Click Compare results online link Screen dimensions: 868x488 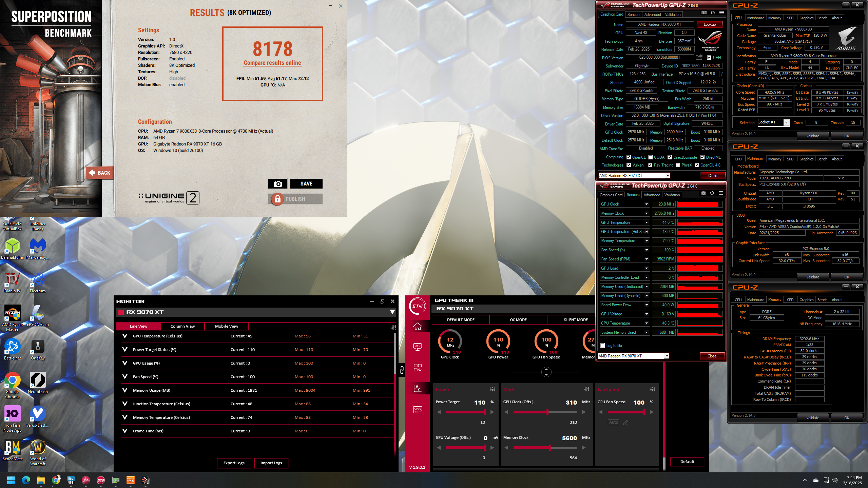point(272,63)
